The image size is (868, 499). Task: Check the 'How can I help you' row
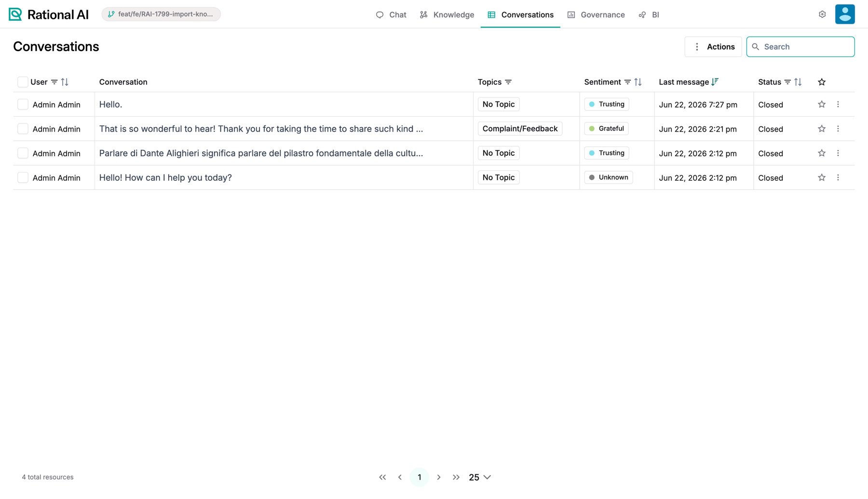coord(23,177)
